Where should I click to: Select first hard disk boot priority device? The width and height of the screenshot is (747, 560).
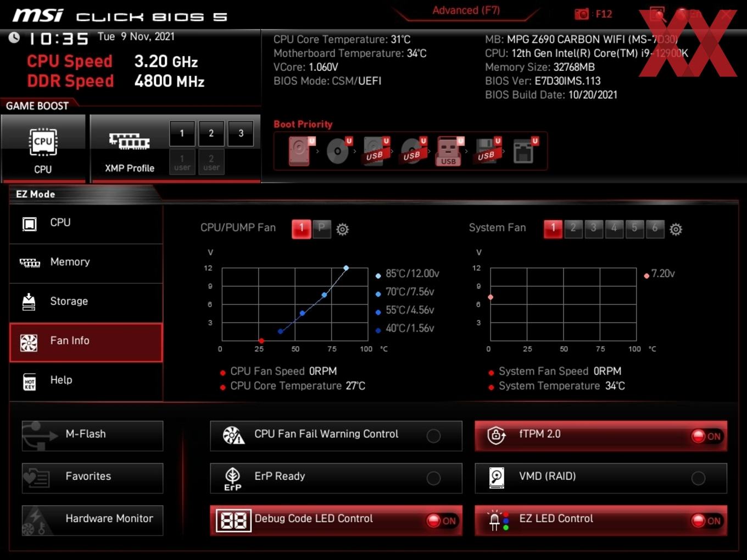pos(301,151)
